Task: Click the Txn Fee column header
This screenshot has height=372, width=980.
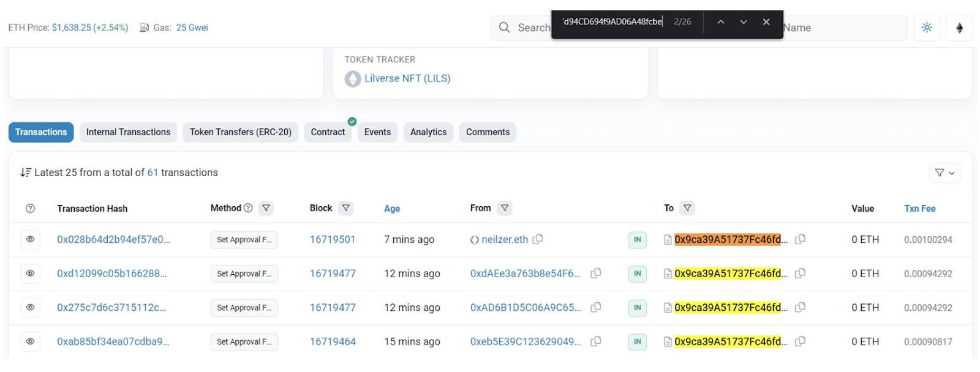Action: click(x=920, y=209)
